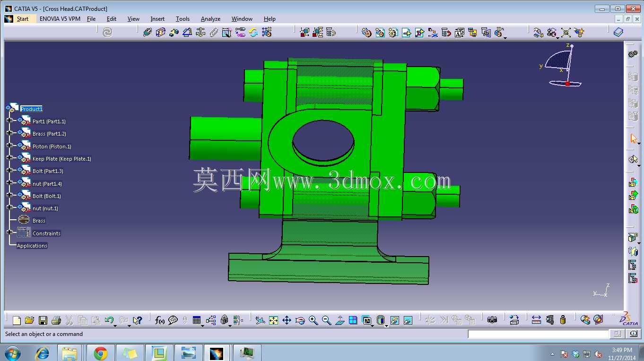This screenshot has height=361, width=644.
Task: Click the Fix Component anchor icon
Action: (x=200, y=32)
